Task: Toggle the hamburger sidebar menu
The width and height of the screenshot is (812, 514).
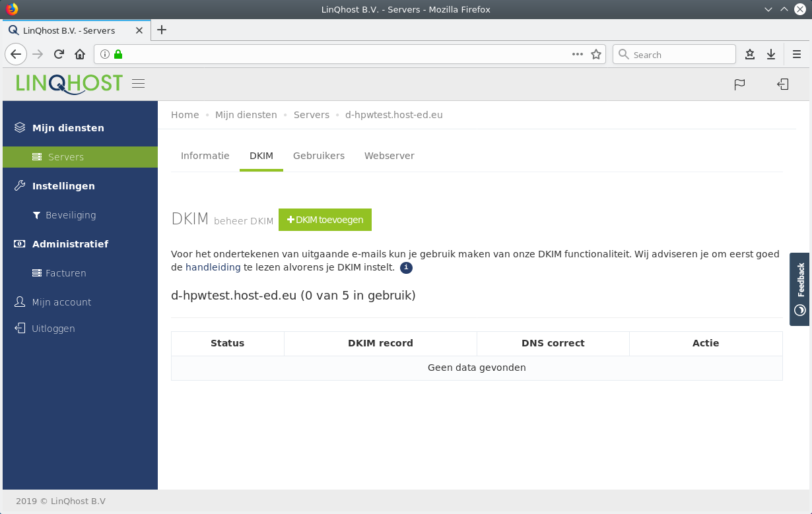Action: 138,84
